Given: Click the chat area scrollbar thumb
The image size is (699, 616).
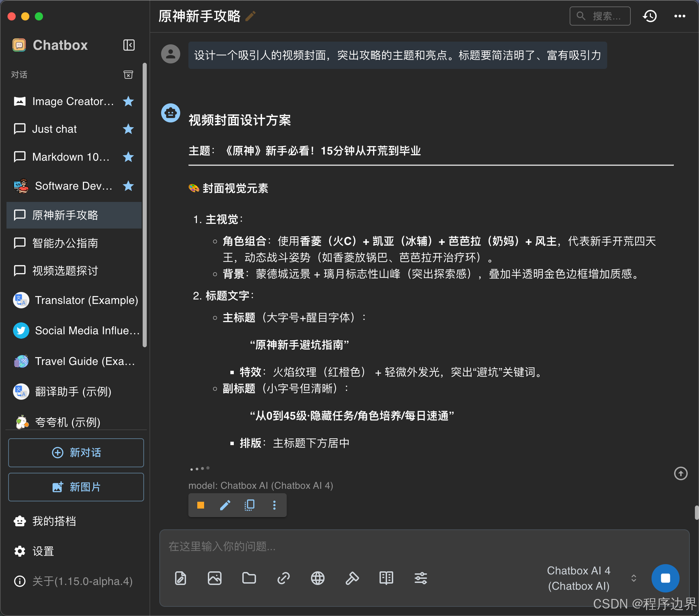Looking at the screenshot, I should pos(696,512).
